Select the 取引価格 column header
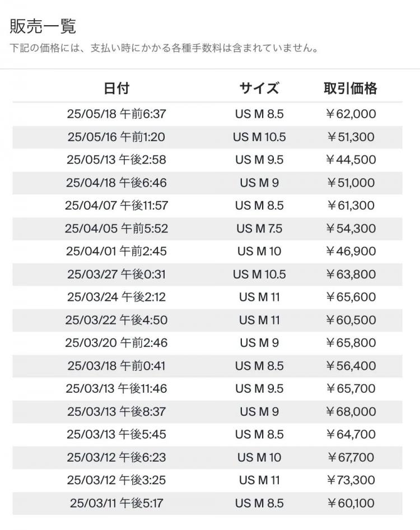This screenshot has width=420, height=530. point(351,88)
